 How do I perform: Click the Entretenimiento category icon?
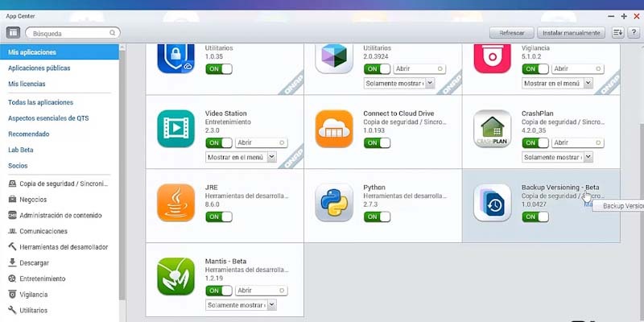coord(12,279)
